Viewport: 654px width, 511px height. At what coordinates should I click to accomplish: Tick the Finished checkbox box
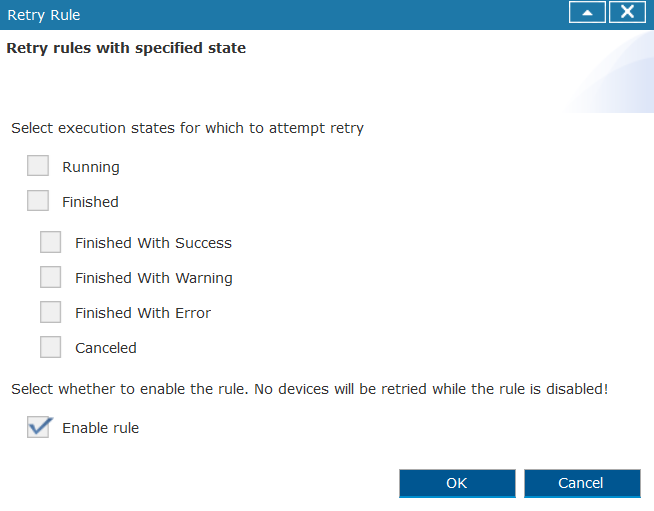[38, 201]
